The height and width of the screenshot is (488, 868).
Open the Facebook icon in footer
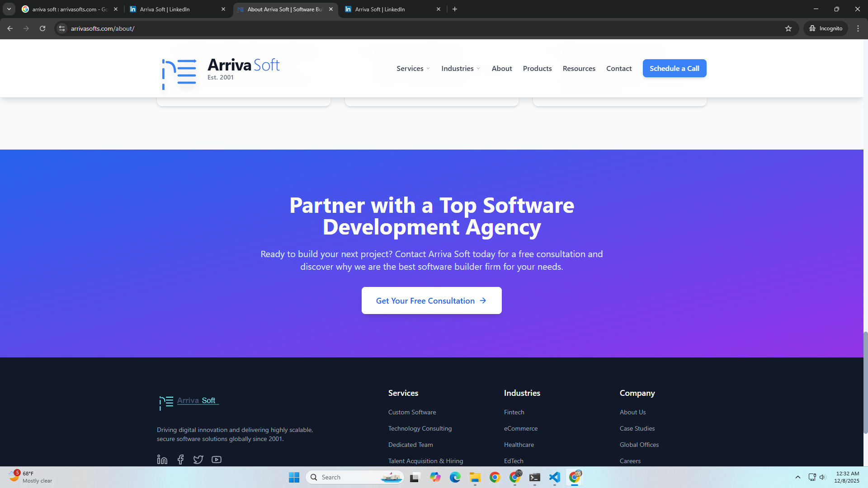pos(180,460)
